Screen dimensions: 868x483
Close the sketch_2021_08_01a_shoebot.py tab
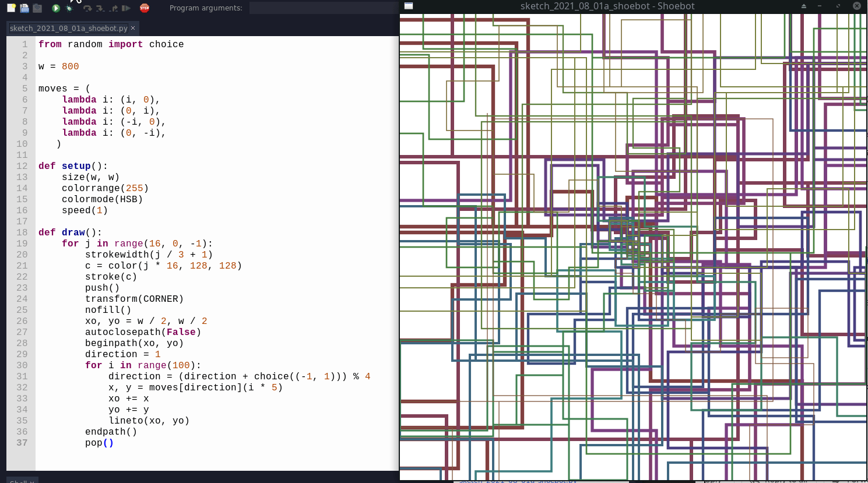[x=133, y=28]
